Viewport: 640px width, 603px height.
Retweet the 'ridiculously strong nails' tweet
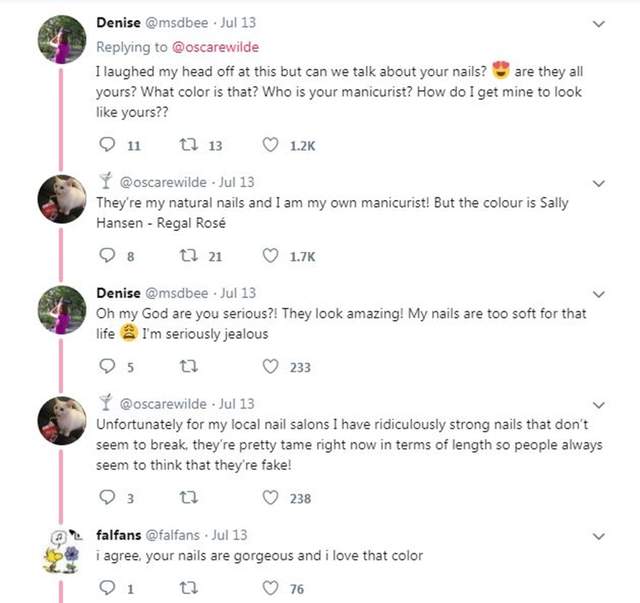pyautogui.click(x=188, y=498)
